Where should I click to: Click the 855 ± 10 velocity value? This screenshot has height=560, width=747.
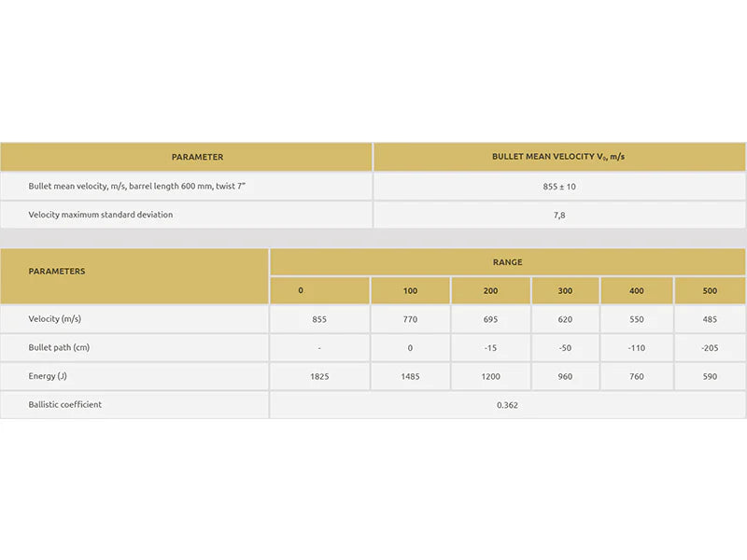tap(559, 187)
